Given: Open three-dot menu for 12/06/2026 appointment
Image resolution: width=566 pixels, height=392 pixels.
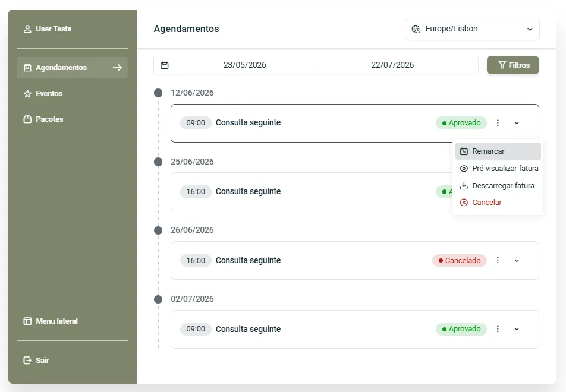Looking at the screenshot, I should point(498,123).
